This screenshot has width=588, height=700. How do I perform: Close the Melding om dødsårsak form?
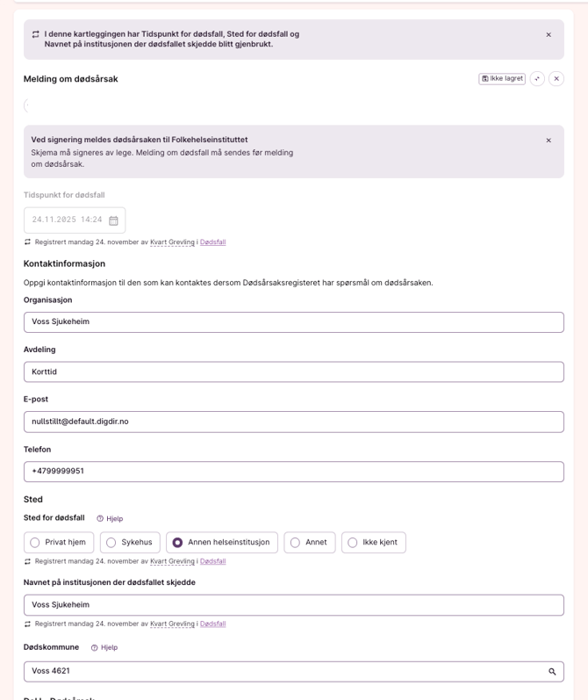[556, 79]
